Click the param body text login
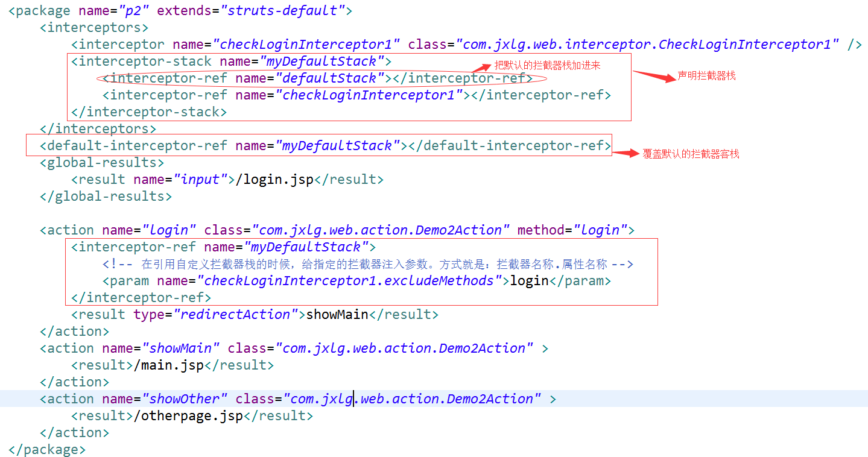 pyautogui.click(x=530, y=281)
